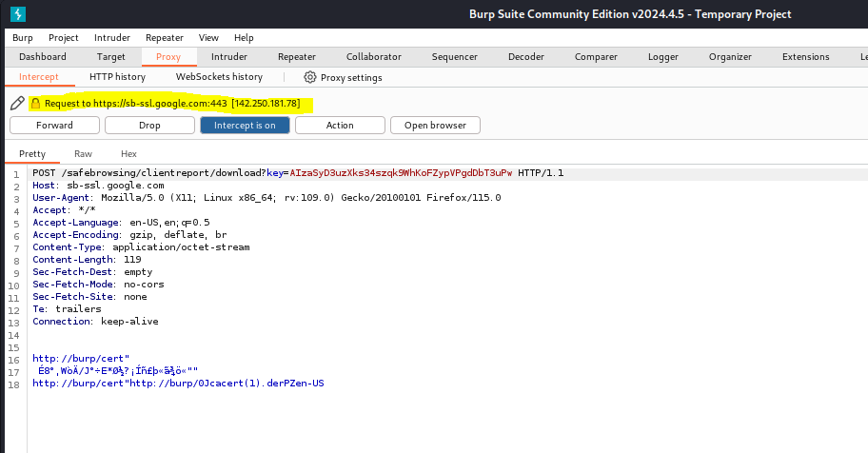Click the Proxy settings gear icon
Screen dimensions: 868x453
point(310,77)
